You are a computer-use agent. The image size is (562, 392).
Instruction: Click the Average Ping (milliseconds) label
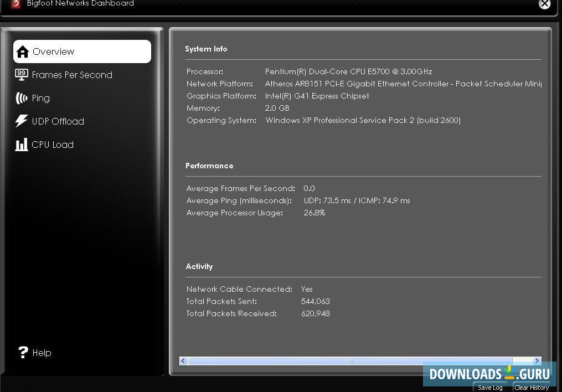(x=239, y=200)
